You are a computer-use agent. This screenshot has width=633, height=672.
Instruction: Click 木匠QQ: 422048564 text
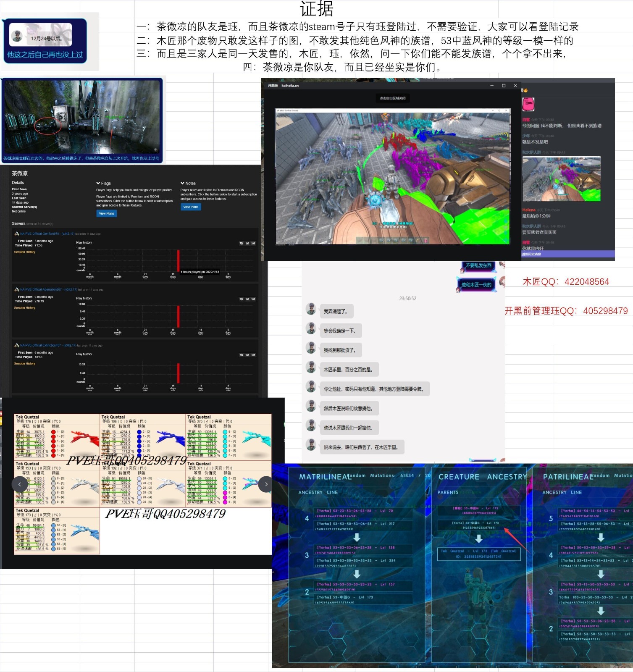pos(566,282)
